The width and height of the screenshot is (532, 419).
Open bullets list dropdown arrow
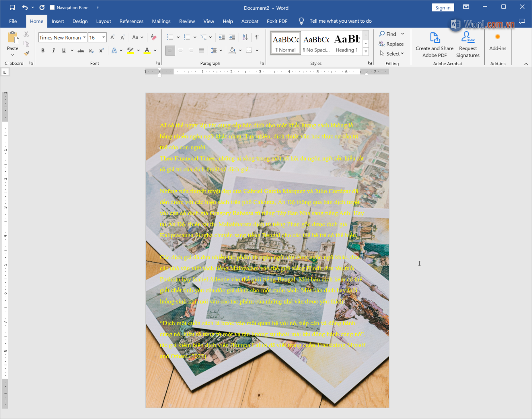(x=178, y=37)
